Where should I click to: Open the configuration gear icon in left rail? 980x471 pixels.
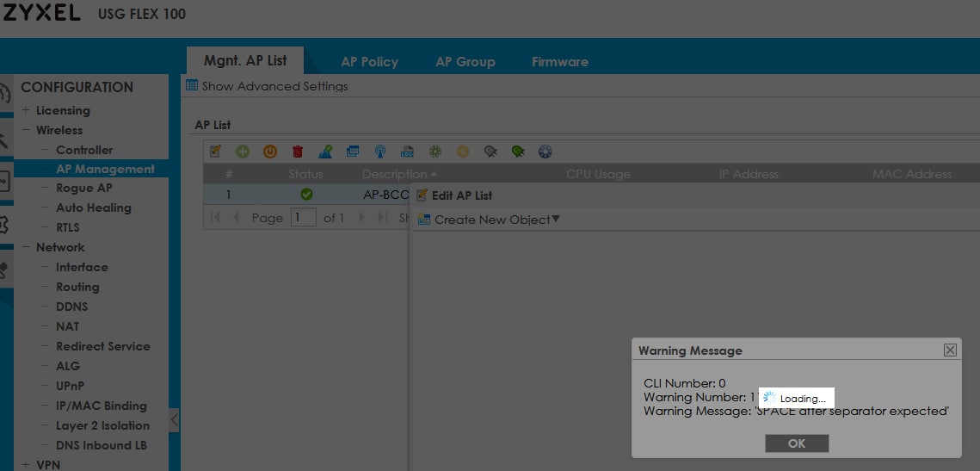pos(4,223)
